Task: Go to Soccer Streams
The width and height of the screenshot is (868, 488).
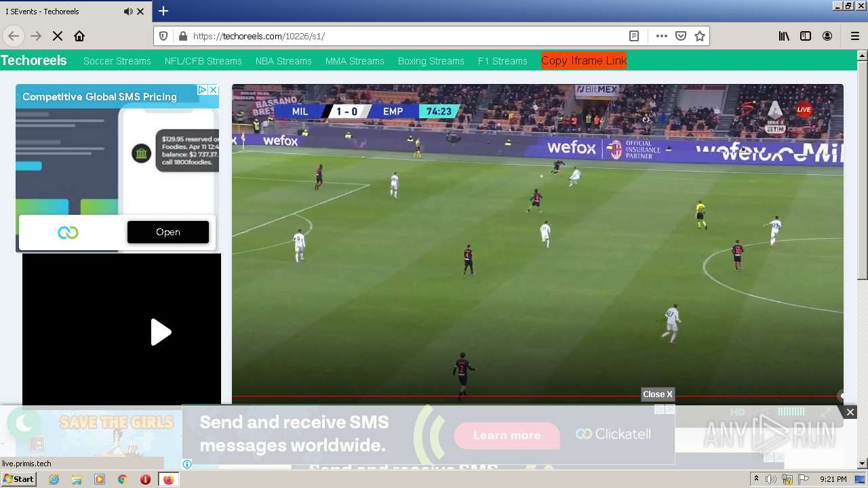Action: pyautogui.click(x=117, y=61)
